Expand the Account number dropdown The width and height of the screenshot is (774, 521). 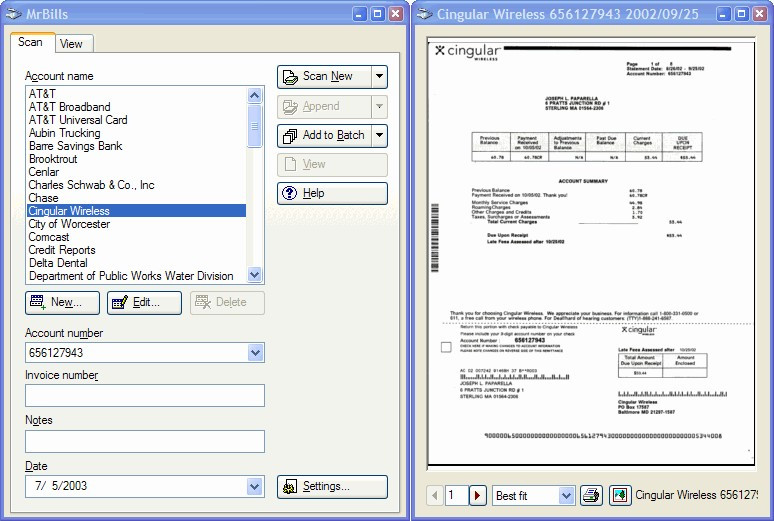pyautogui.click(x=255, y=353)
